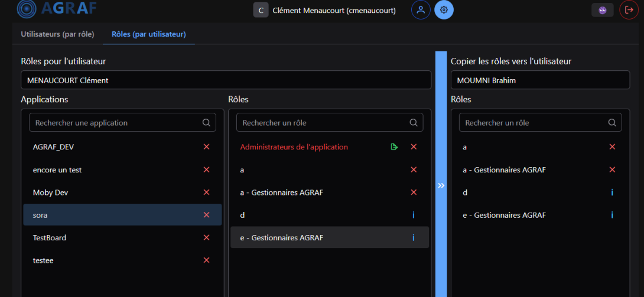This screenshot has width=644, height=297.
Task: Click the search icon in Applications search box
Action: tap(206, 123)
